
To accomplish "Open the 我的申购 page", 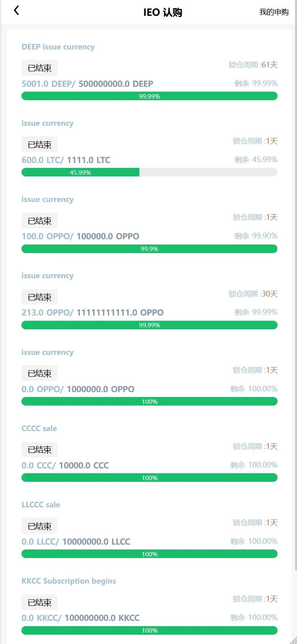I will 274,12.
